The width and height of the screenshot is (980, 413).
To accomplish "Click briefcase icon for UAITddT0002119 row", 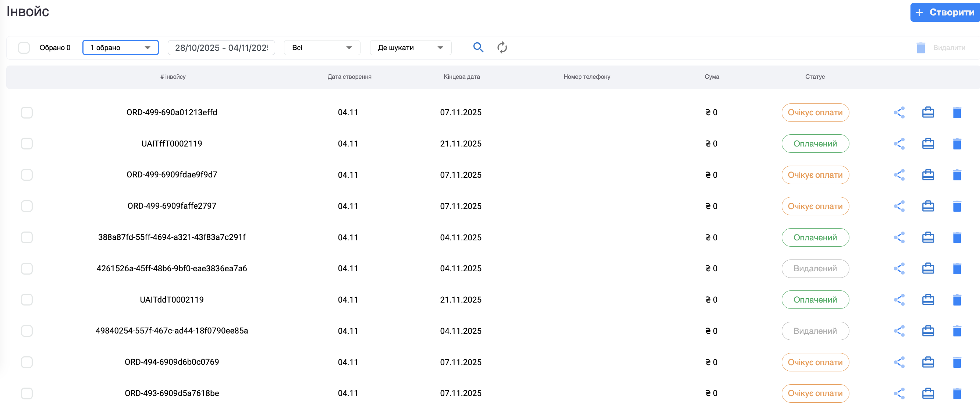I will tap(927, 300).
